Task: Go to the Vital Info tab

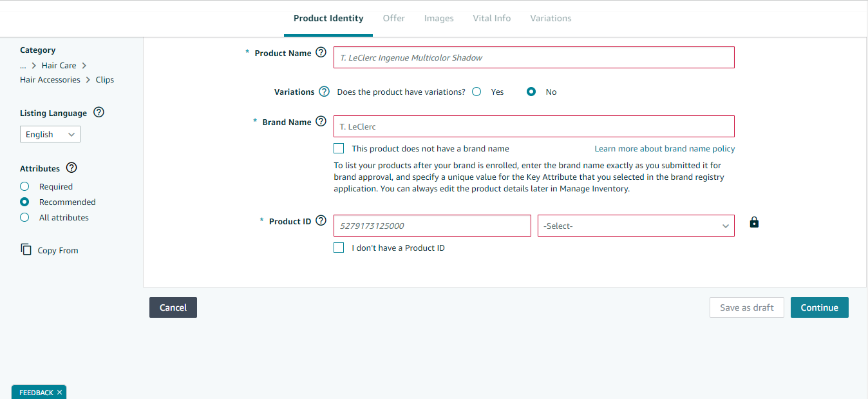Action: [492, 18]
